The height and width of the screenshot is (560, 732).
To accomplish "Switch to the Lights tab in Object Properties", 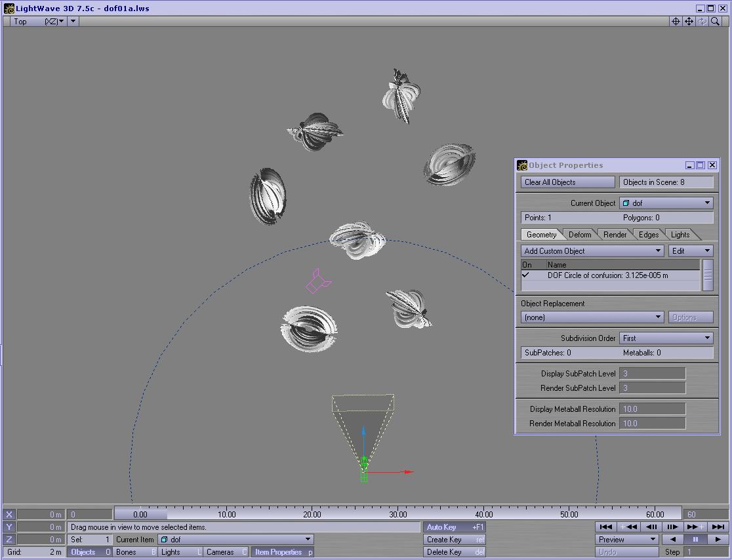I will coord(680,235).
